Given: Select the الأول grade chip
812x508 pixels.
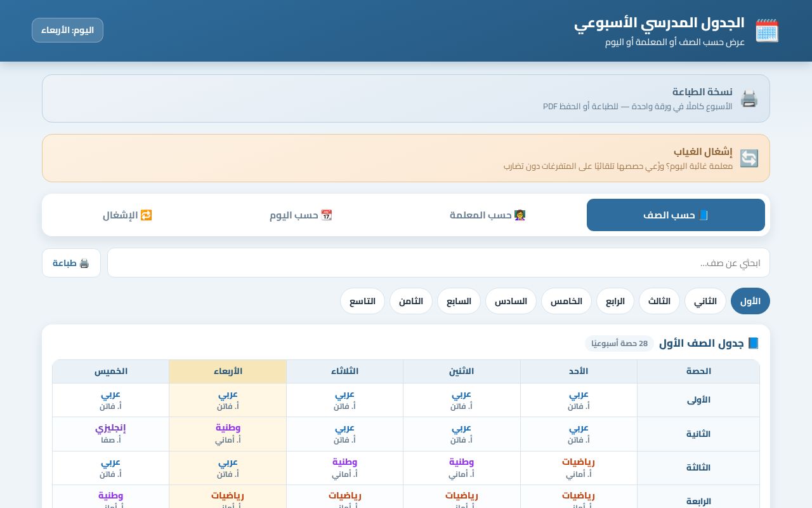Looking at the screenshot, I should tap(750, 301).
